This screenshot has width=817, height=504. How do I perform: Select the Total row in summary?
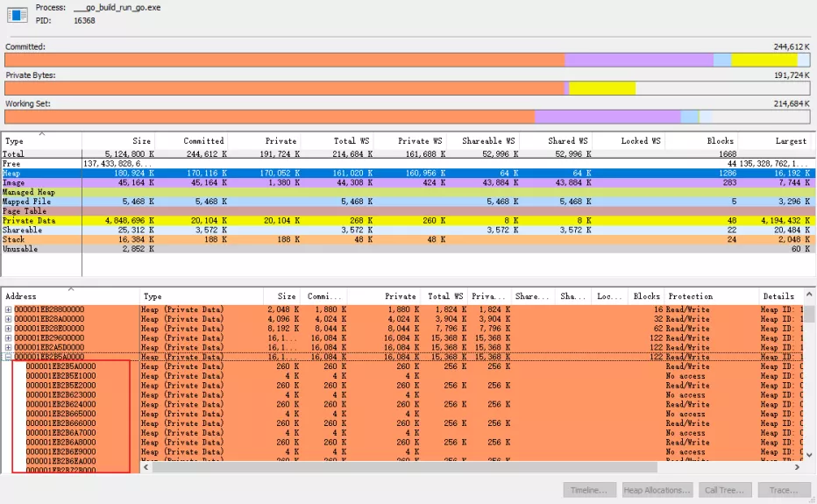tap(408, 153)
